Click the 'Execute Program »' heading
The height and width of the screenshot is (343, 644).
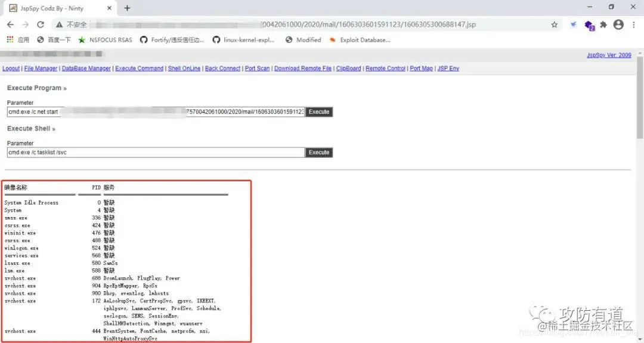[x=36, y=88]
